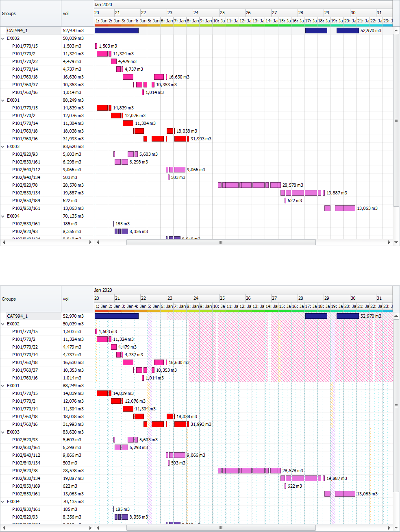Click upper chart horizontal scrollbar thumb

221,242
